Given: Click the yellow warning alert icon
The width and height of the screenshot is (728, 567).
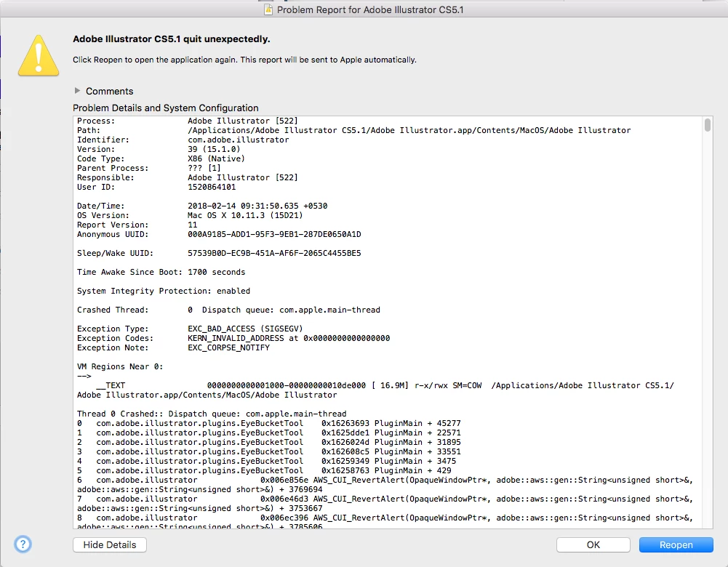Looking at the screenshot, I should click(x=39, y=56).
